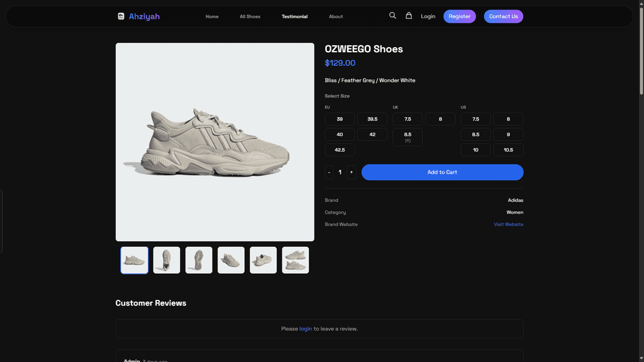Select US size 8.5

pos(475,134)
